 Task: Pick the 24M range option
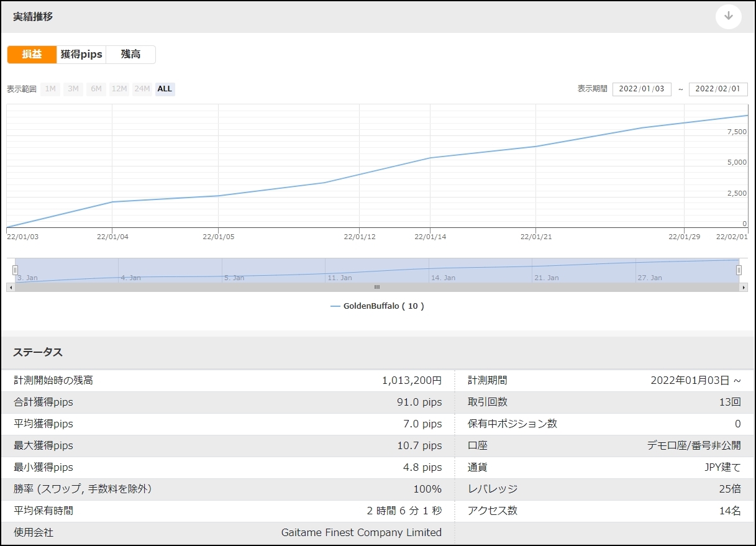142,89
